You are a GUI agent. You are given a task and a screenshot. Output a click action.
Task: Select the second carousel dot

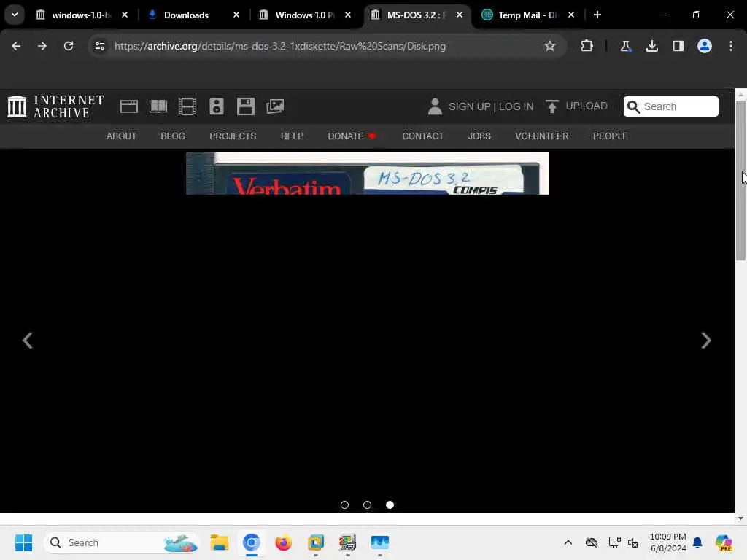pyautogui.click(x=367, y=505)
